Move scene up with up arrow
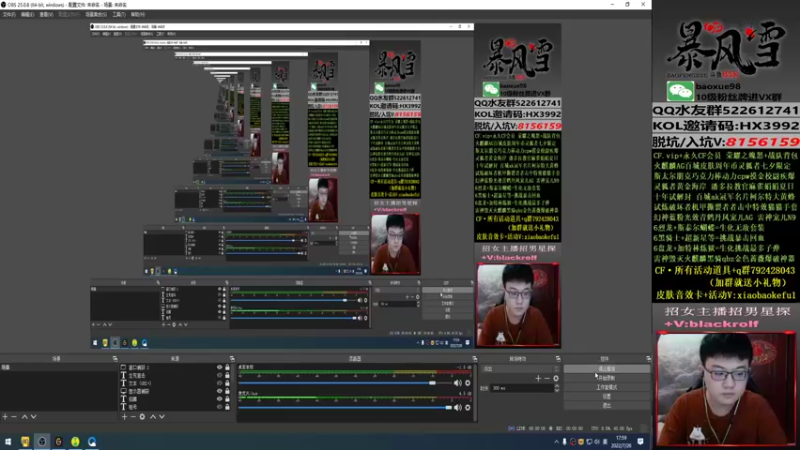800x450 pixels. coord(24,417)
